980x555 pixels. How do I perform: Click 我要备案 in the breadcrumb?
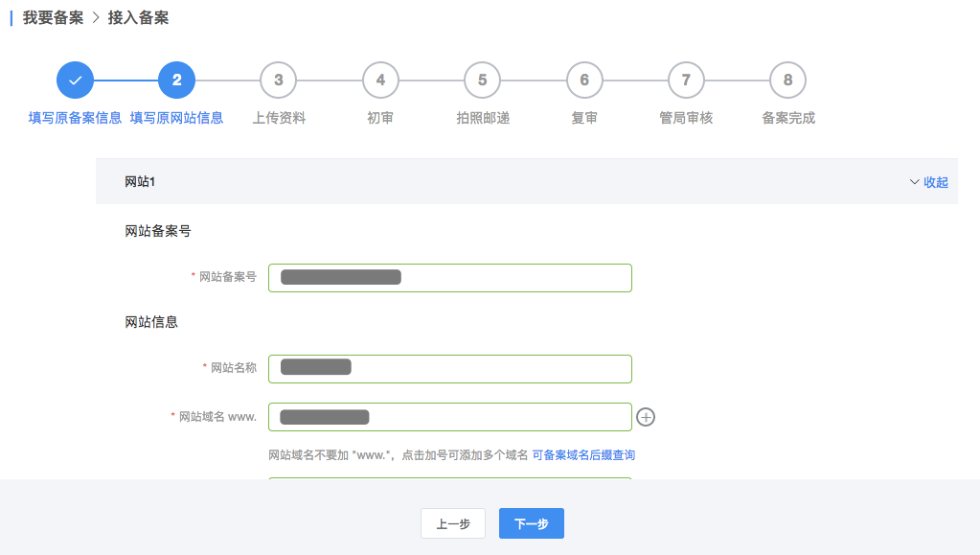coord(53,18)
